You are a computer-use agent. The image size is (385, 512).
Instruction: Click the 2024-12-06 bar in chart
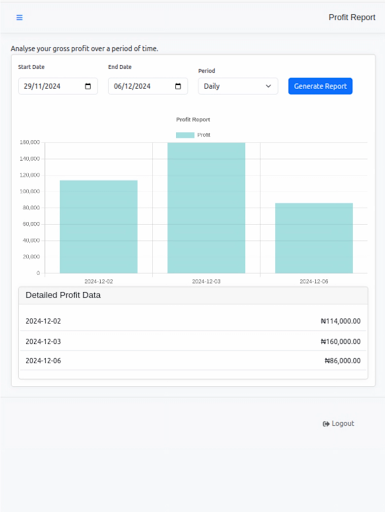(x=314, y=238)
